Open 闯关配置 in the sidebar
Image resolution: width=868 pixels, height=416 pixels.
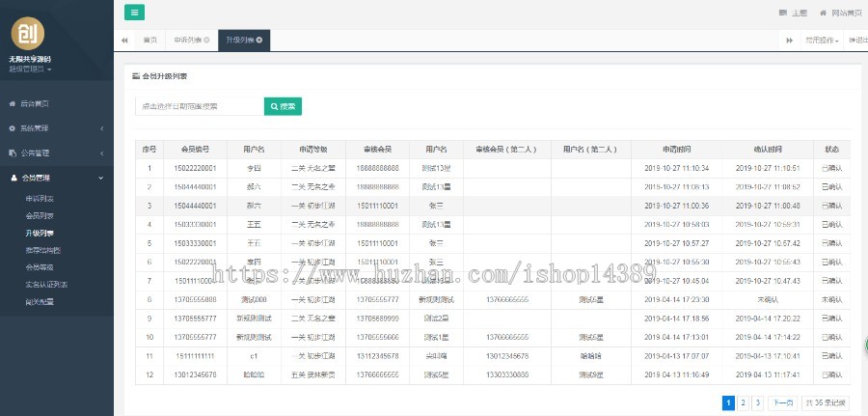[x=40, y=302]
